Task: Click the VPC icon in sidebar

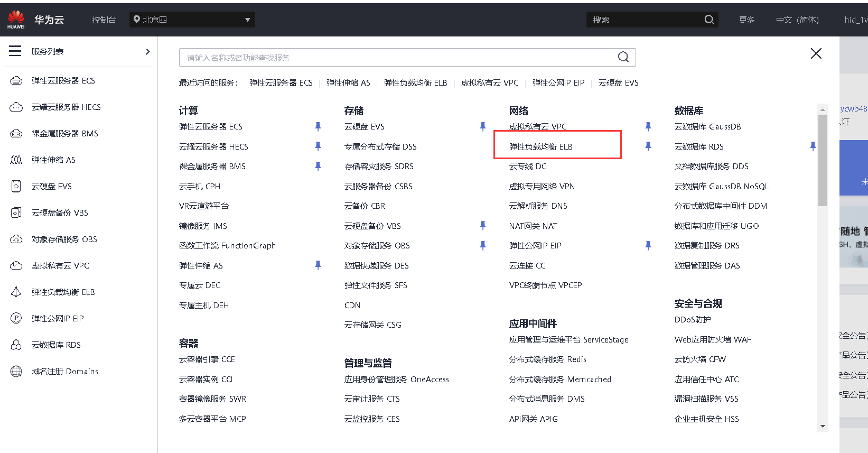Action: (x=16, y=266)
